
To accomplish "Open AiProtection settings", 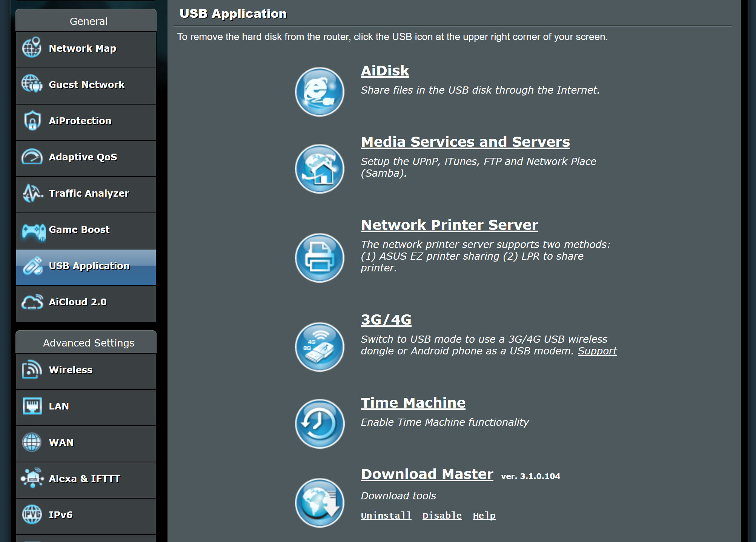I will click(86, 122).
